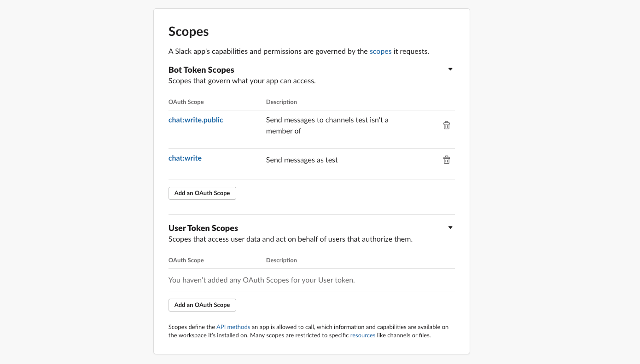Delete the chat:write.public scope via trash icon
The image size is (640, 364).
(x=446, y=125)
